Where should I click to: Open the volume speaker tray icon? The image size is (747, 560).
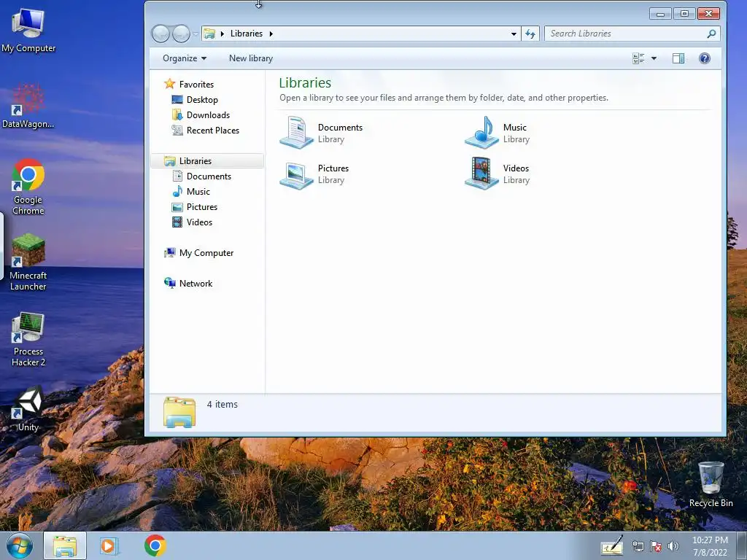click(x=673, y=546)
